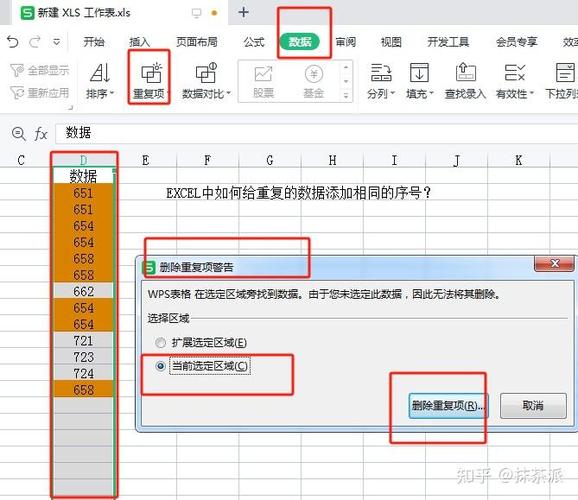Switch to the 公式 tab
Image resolution: width=578 pixels, height=500 pixels.
point(254,42)
